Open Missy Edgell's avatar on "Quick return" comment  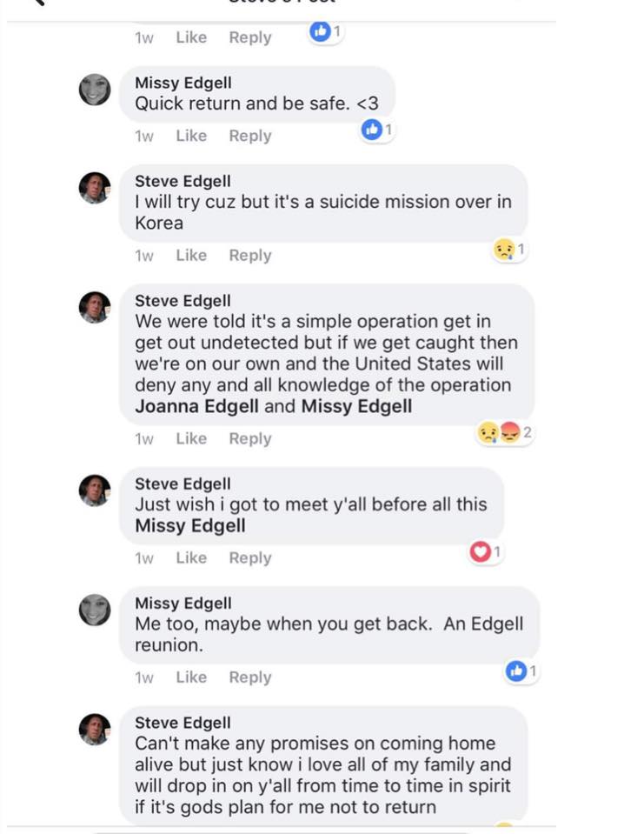click(95, 90)
